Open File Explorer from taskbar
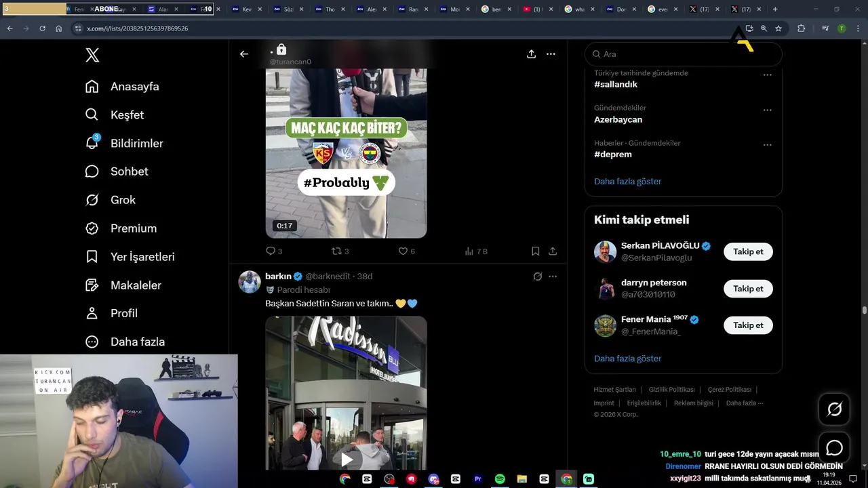The width and height of the screenshot is (868, 488). 521,479
